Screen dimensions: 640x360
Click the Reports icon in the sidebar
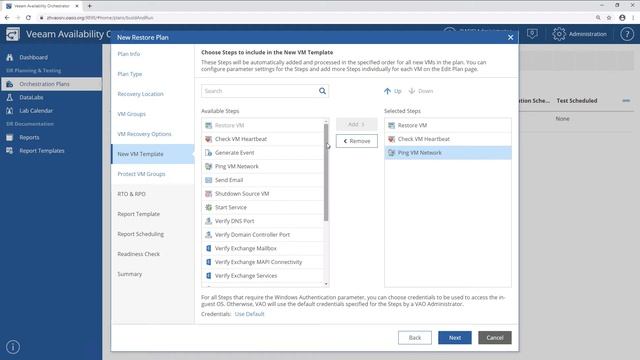[x=9, y=138]
